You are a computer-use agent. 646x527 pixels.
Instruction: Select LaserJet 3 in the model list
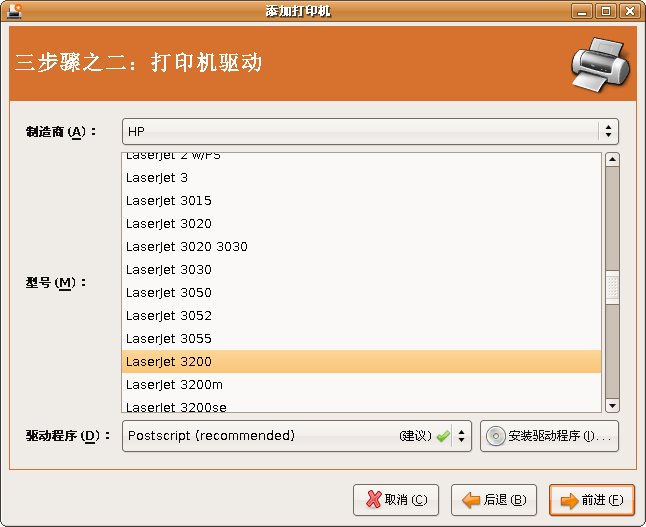(361, 178)
